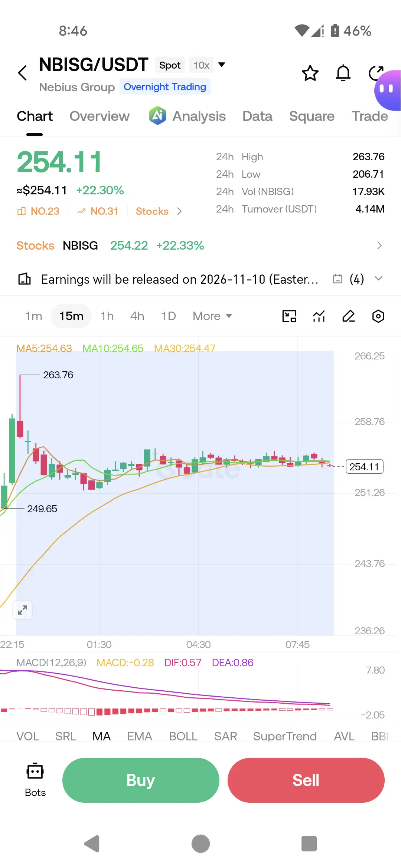The width and height of the screenshot is (401, 868).
Task: Toggle the SuperTrend indicator
Action: click(x=285, y=736)
